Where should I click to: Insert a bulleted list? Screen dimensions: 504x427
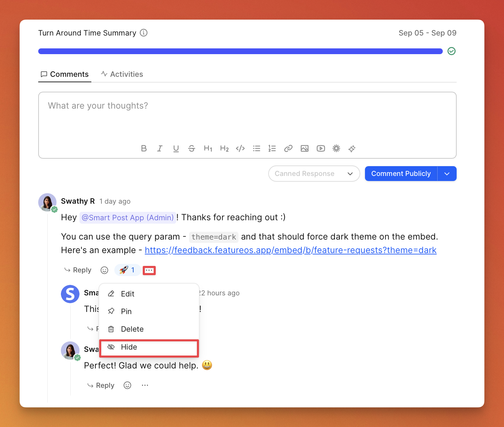pyautogui.click(x=257, y=149)
